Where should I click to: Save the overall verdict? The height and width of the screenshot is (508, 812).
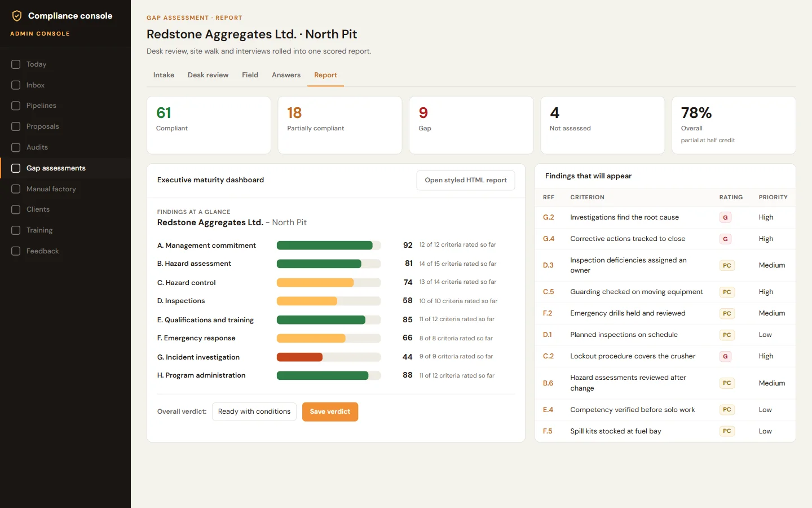coord(330,411)
